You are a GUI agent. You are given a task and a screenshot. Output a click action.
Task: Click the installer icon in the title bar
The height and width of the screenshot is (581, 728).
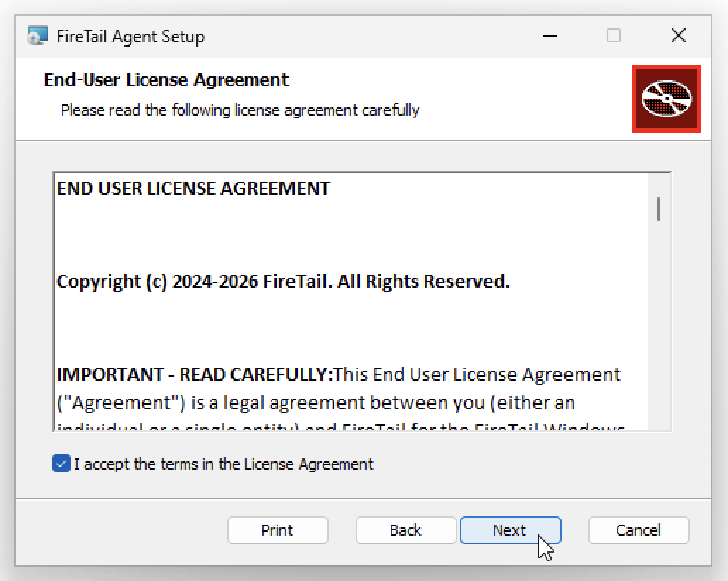37,36
